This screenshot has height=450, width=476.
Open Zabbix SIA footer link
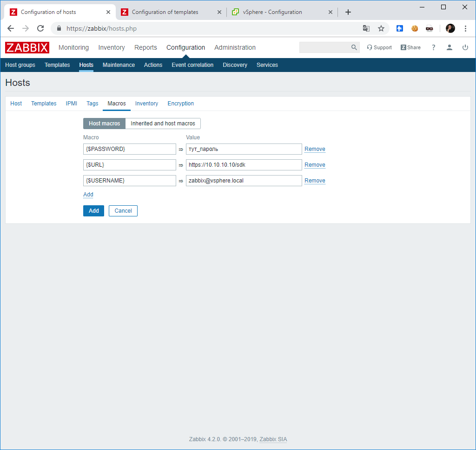click(273, 439)
